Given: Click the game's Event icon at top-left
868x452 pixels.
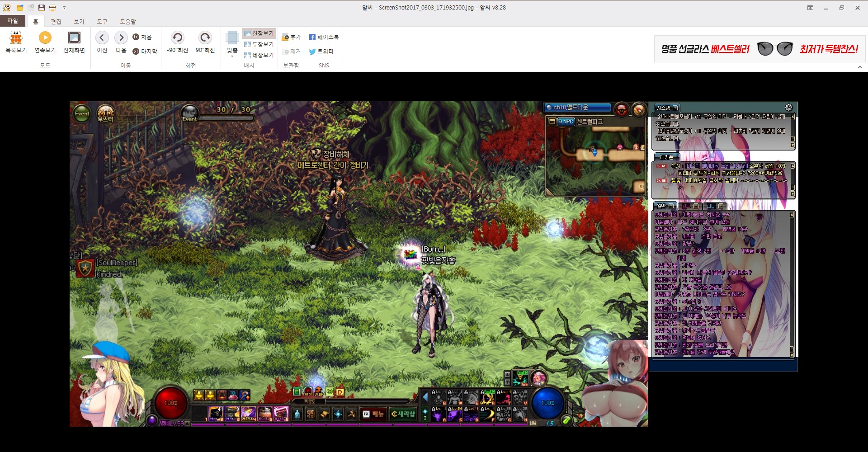Looking at the screenshot, I should click(82, 113).
